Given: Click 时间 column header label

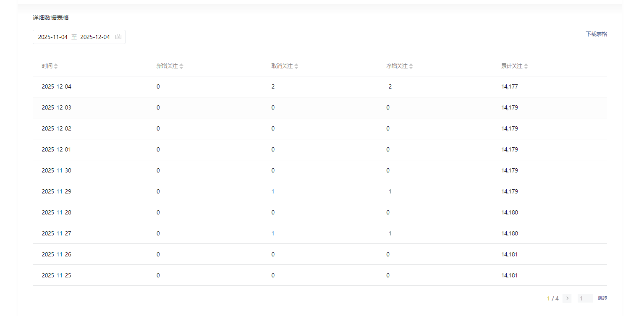Looking at the screenshot, I should point(47,66).
